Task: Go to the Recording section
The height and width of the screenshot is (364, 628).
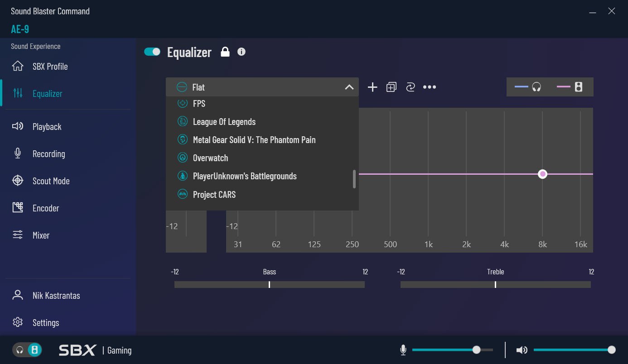Action: 48,153
